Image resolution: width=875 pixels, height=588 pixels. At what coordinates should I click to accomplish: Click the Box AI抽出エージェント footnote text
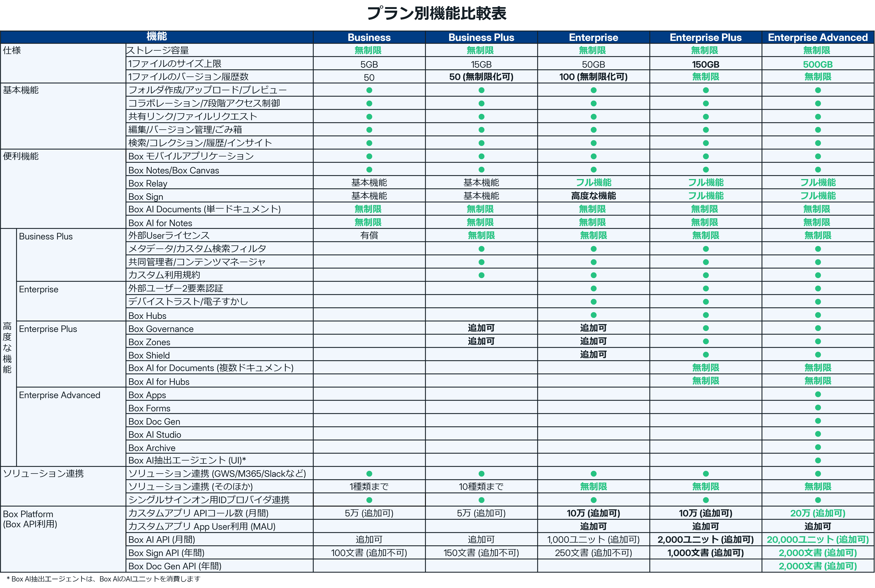tap(101, 579)
